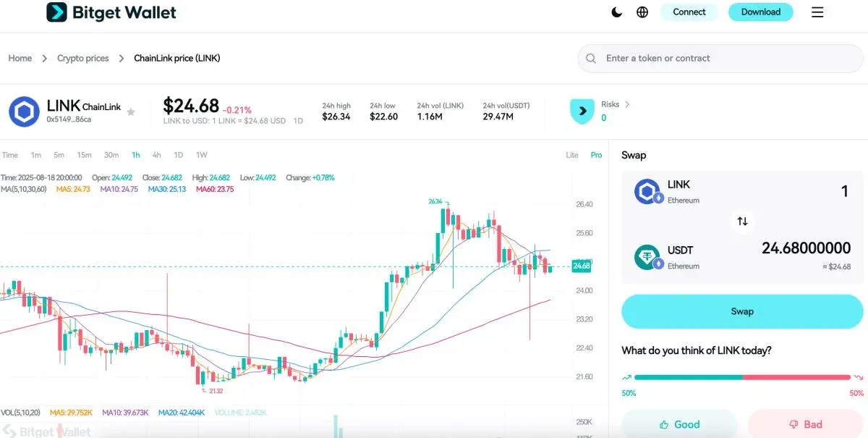Toggle dark mode with the moon icon

tap(616, 12)
